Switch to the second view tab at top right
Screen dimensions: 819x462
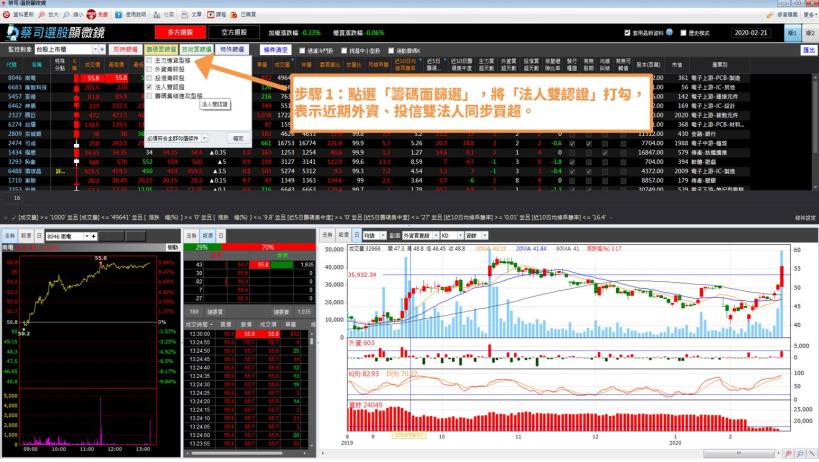point(810,33)
